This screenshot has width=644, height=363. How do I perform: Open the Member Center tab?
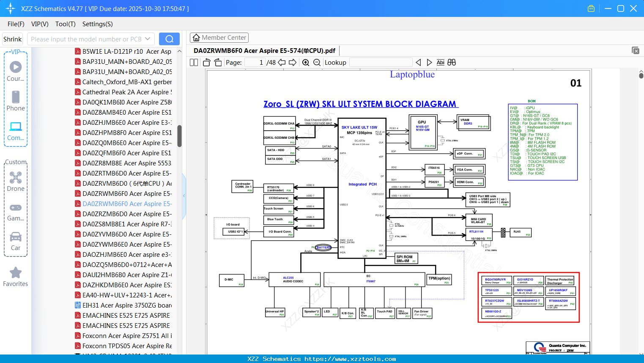tap(219, 38)
